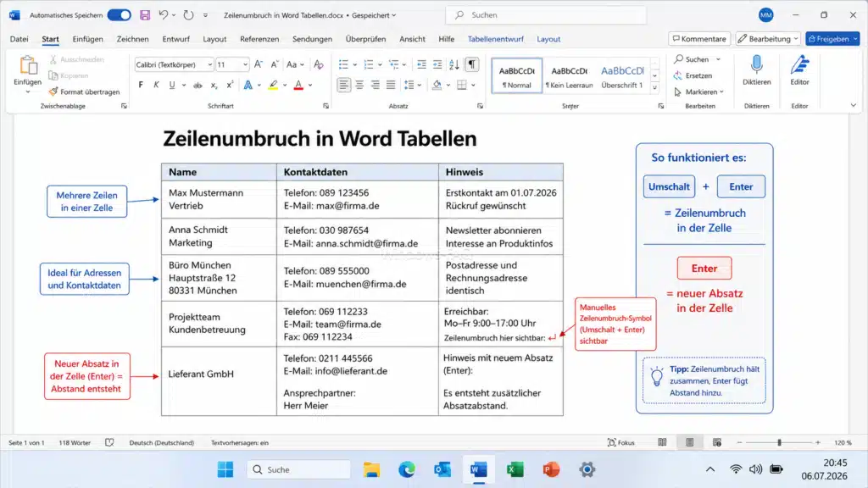Sort the selected text
Image resolution: width=868 pixels, height=488 pixels.
[x=454, y=64]
